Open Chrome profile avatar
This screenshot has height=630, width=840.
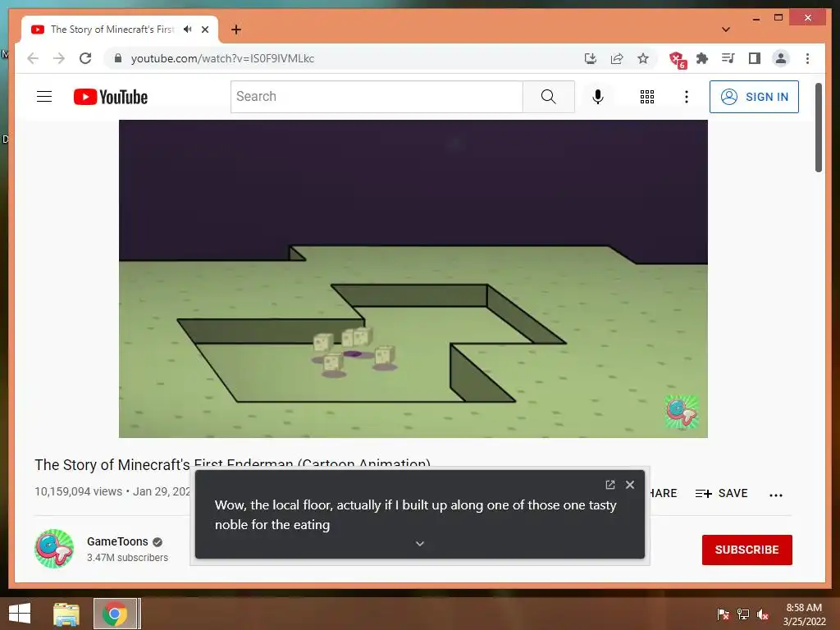coord(781,58)
